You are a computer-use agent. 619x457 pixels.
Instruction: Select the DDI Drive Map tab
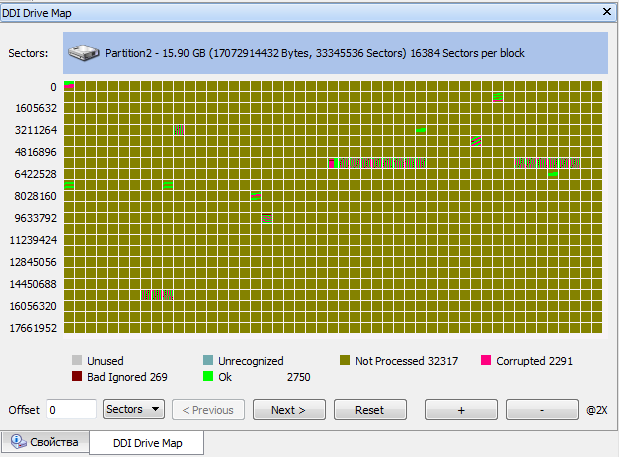[147, 443]
